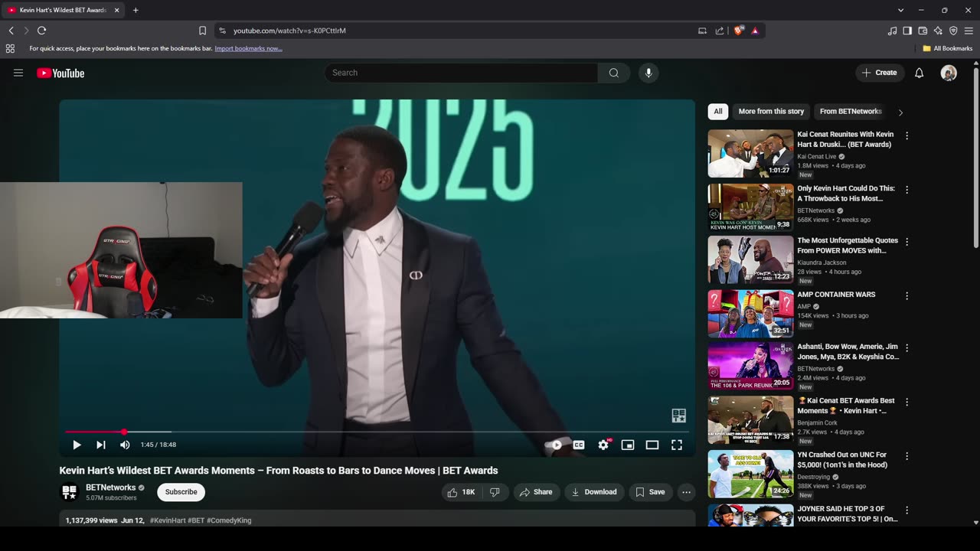Show more filter chips with the arrow

point(900,112)
